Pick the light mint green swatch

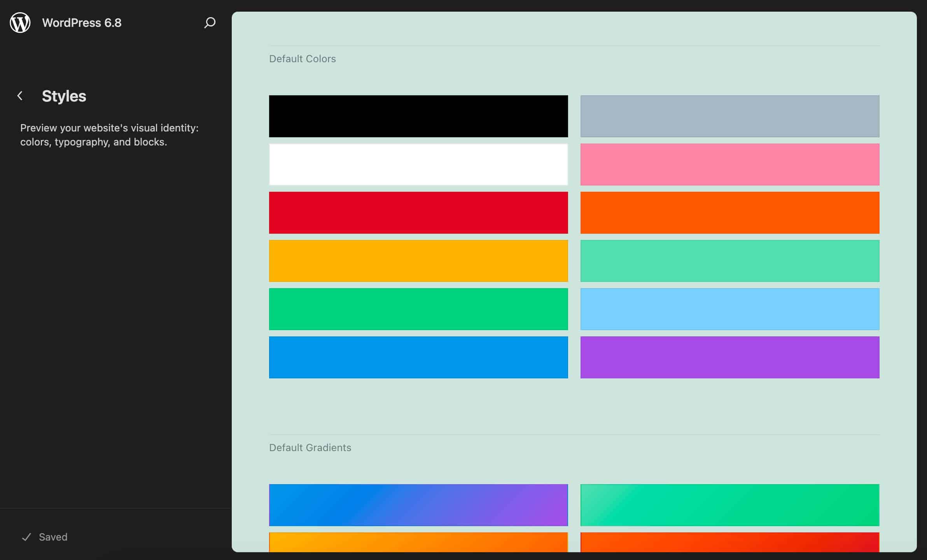coord(729,261)
